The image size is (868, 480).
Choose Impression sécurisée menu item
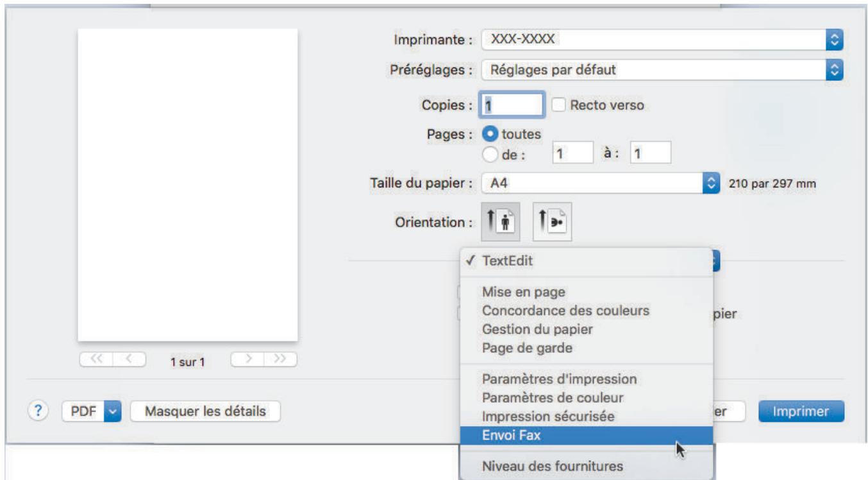click(x=587, y=416)
